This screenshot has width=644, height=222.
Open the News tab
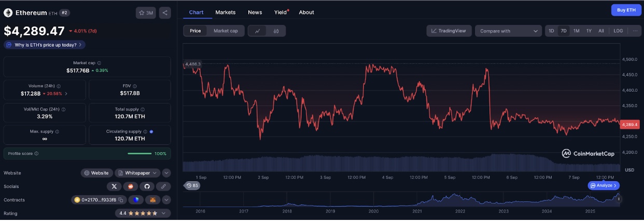tap(255, 12)
